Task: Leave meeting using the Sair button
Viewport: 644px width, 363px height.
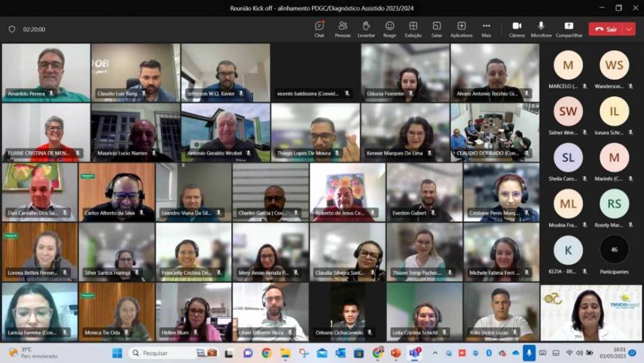Action: 606,29
